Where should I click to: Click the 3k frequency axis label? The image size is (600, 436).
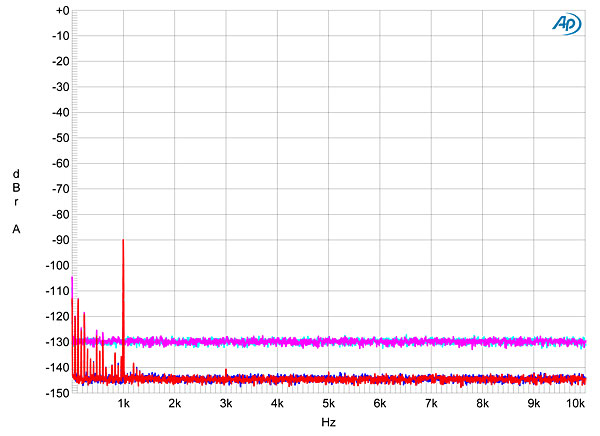click(226, 404)
